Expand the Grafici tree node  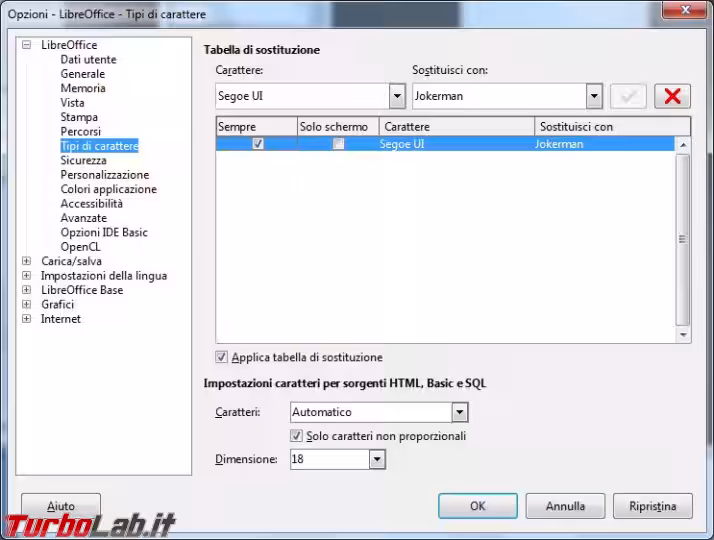27,304
